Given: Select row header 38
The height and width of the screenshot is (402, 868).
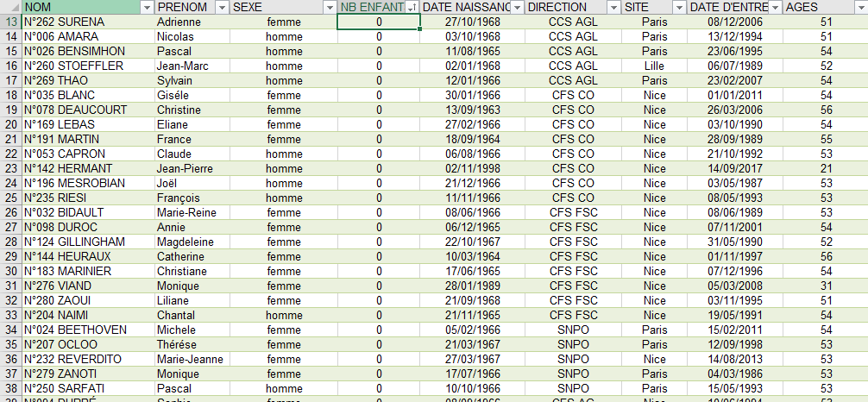Looking at the screenshot, I should [10, 388].
